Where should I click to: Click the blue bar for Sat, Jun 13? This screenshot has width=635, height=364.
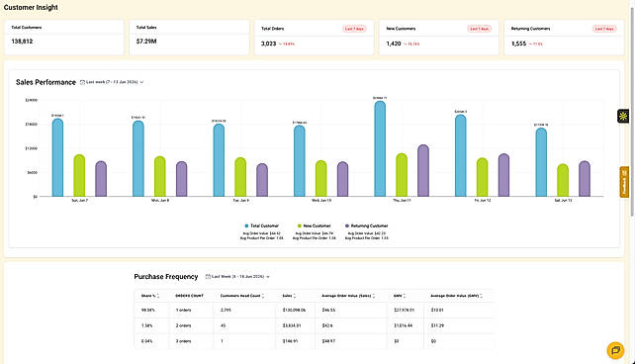pyautogui.click(x=541, y=162)
